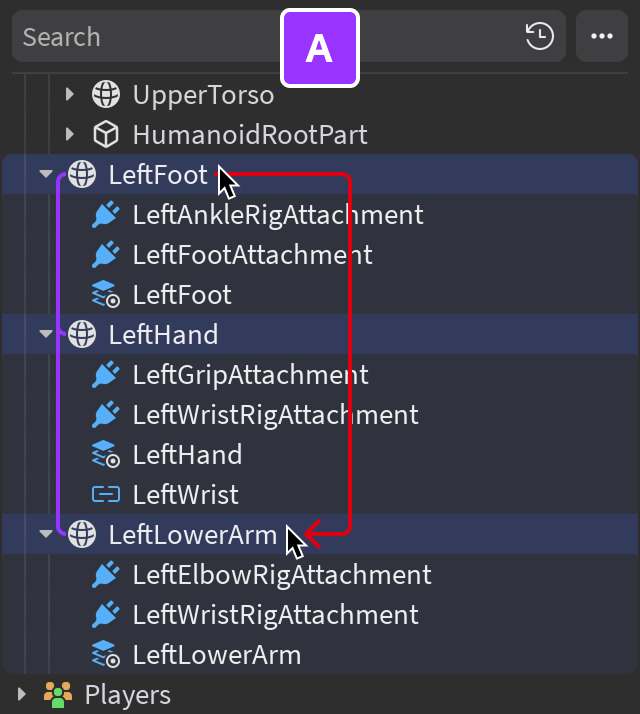This screenshot has height=714, width=640.
Task: Click the LeftWrist Motor6D joint icon
Action: (105, 495)
